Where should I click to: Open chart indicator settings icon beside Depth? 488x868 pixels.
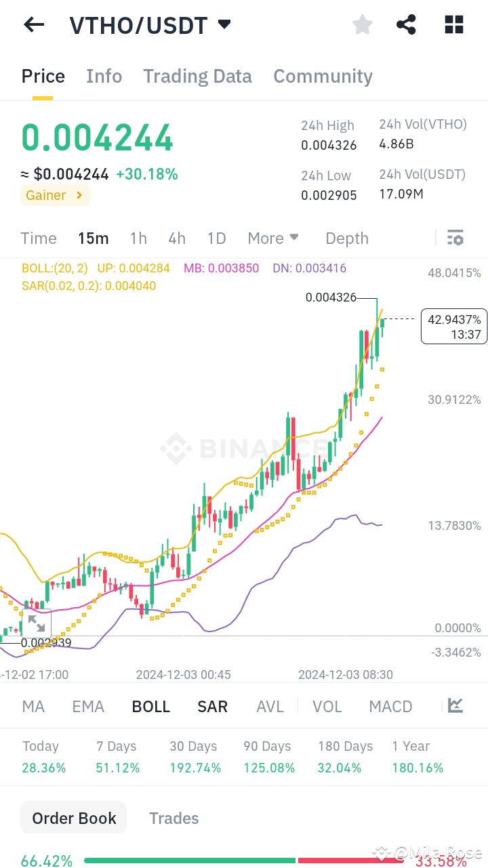(455, 238)
